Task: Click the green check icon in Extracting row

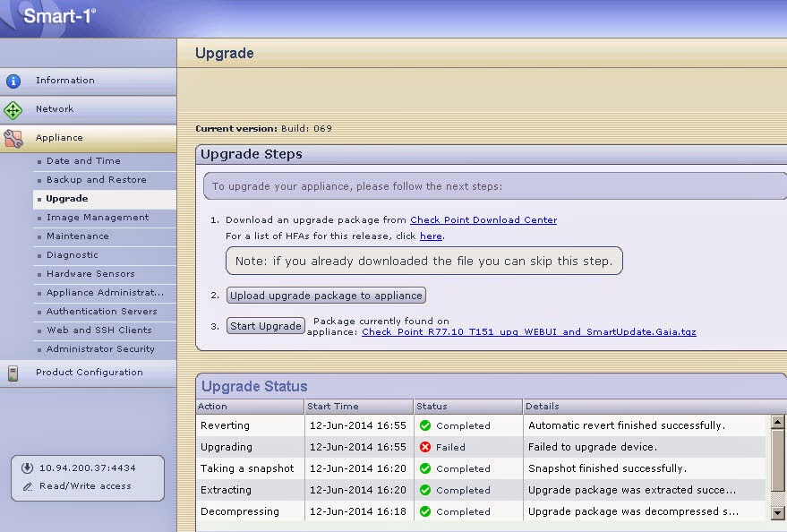Action: point(425,490)
